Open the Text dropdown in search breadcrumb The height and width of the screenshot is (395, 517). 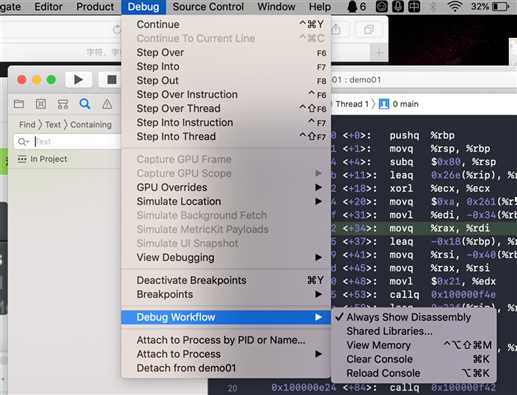[53, 124]
